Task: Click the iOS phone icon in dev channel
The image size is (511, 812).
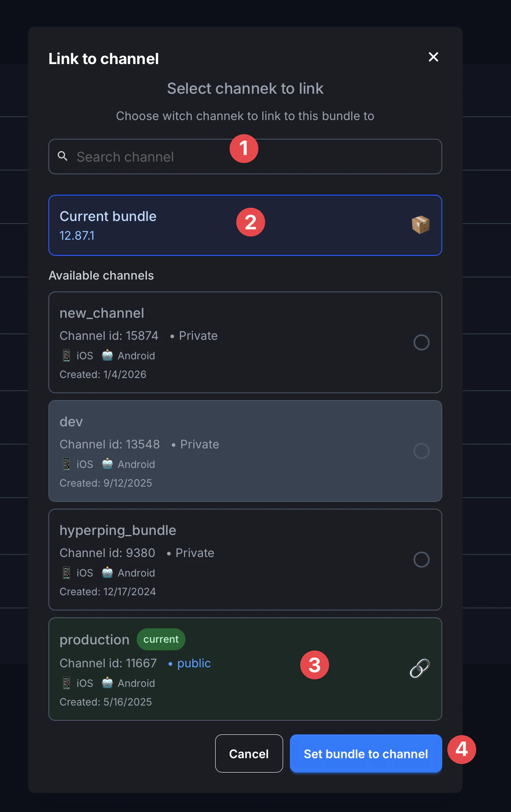Action: (x=67, y=464)
